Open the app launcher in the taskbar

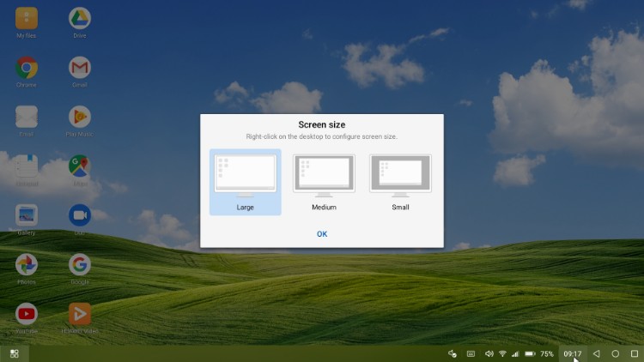tap(15, 353)
